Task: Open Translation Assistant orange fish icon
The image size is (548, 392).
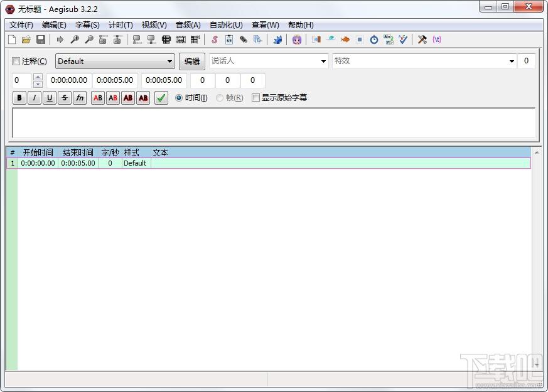Action: [x=345, y=40]
